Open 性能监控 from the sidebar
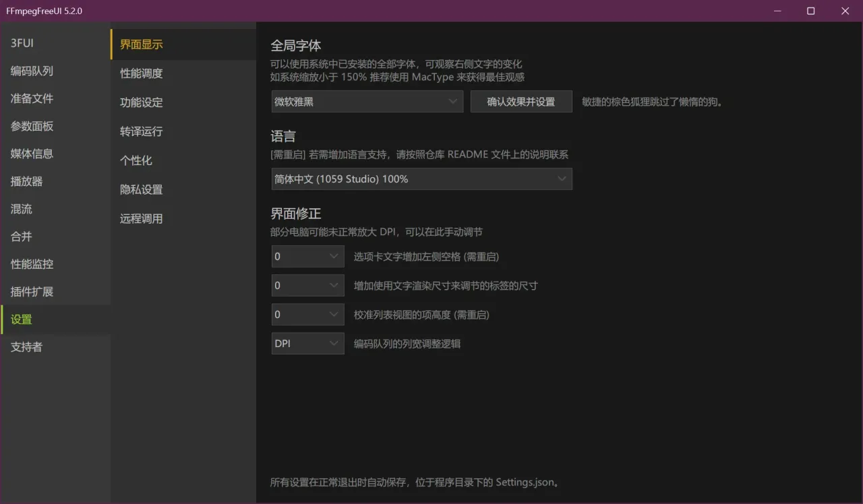The image size is (863, 504). pyautogui.click(x=55, y=264)
